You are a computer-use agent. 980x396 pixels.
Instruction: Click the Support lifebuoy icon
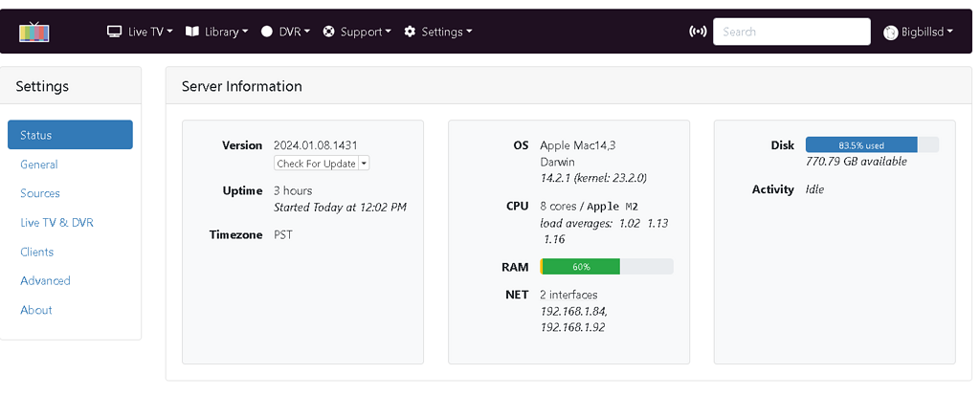[329, 32]
